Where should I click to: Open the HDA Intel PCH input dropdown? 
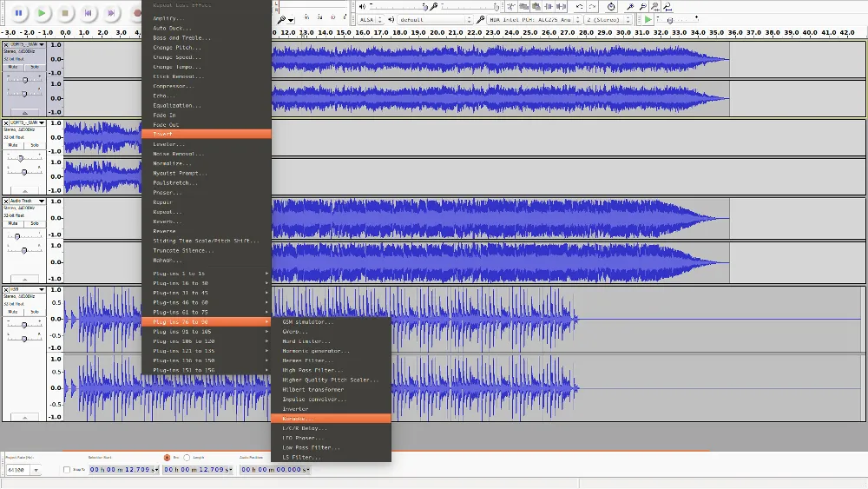(x=534, y=19)
